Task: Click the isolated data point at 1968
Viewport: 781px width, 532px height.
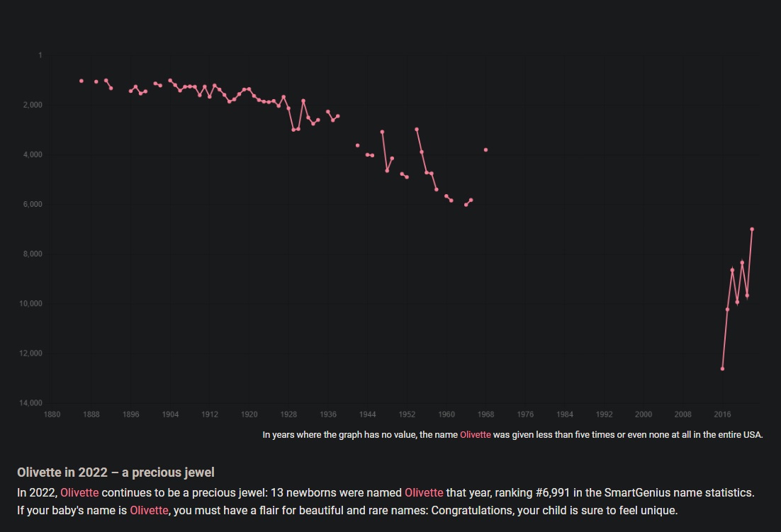Action: tap(485, 150)
